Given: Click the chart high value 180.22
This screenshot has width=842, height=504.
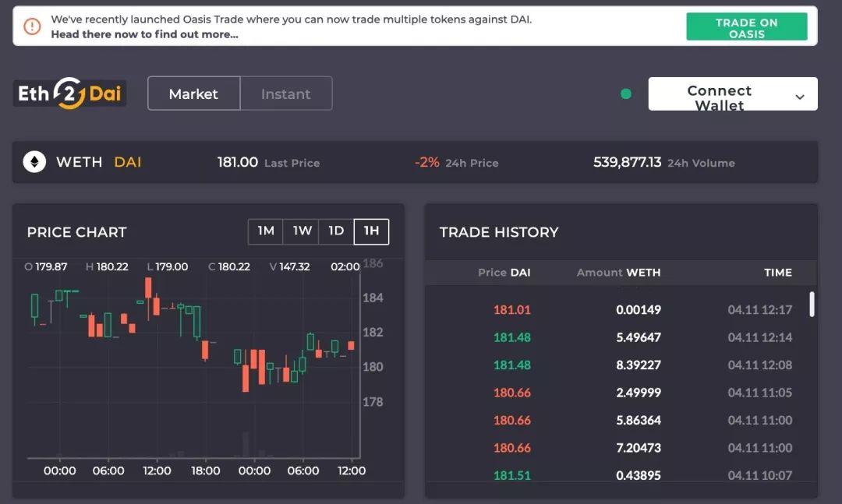Looking at the screenshot, I should [x=112, y=266].
